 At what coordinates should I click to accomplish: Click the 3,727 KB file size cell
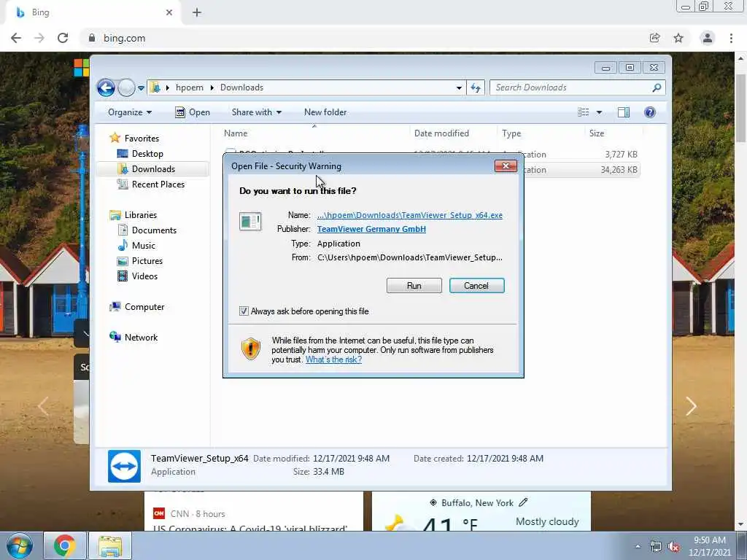[x=621, y=155]
